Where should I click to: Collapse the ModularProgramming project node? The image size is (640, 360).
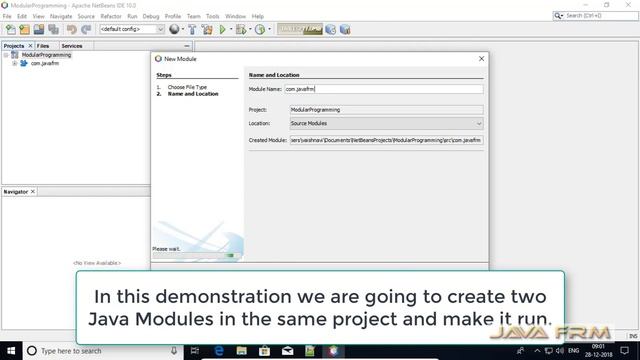[6, 55]
